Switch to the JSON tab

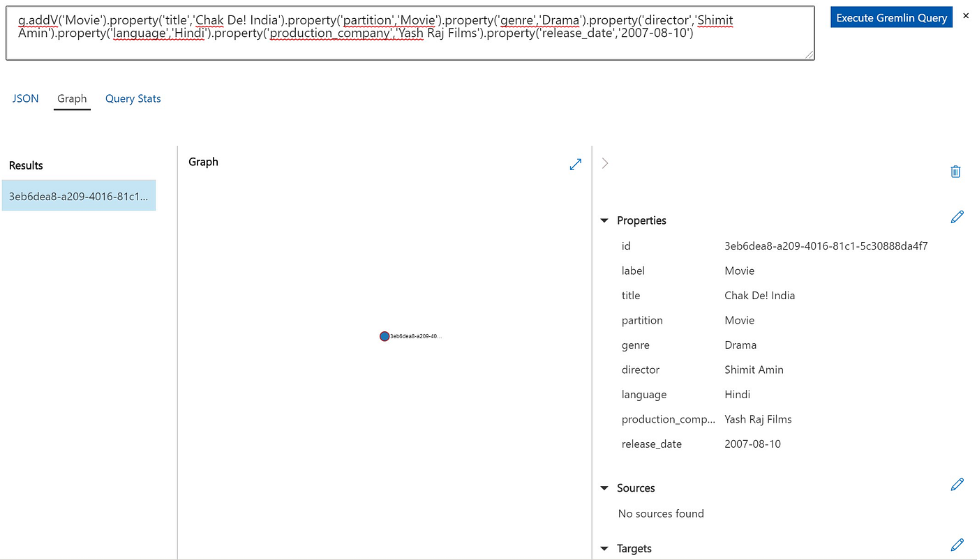25,98
